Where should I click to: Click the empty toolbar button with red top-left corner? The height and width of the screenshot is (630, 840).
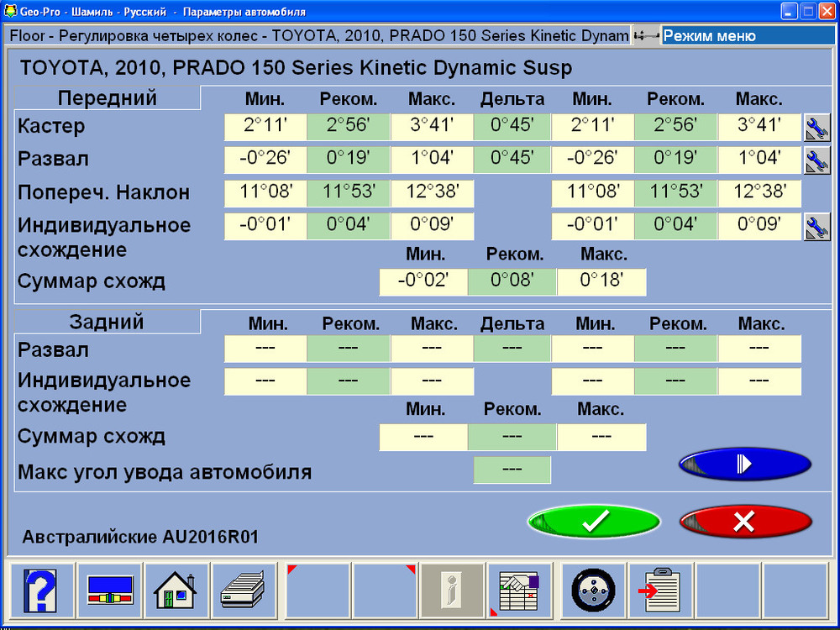click(318, 591)
